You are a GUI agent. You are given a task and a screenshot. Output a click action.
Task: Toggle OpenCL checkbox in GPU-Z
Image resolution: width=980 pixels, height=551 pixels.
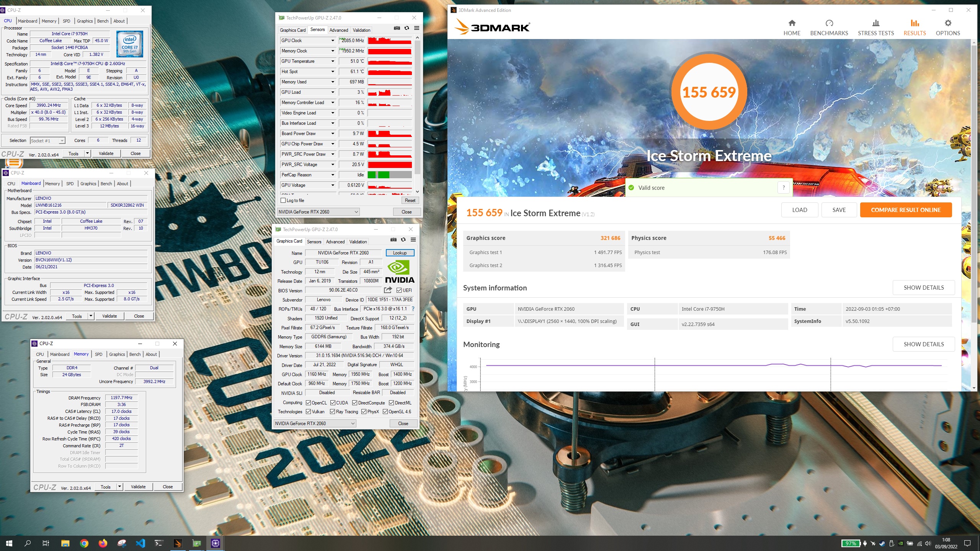point(308,403)
